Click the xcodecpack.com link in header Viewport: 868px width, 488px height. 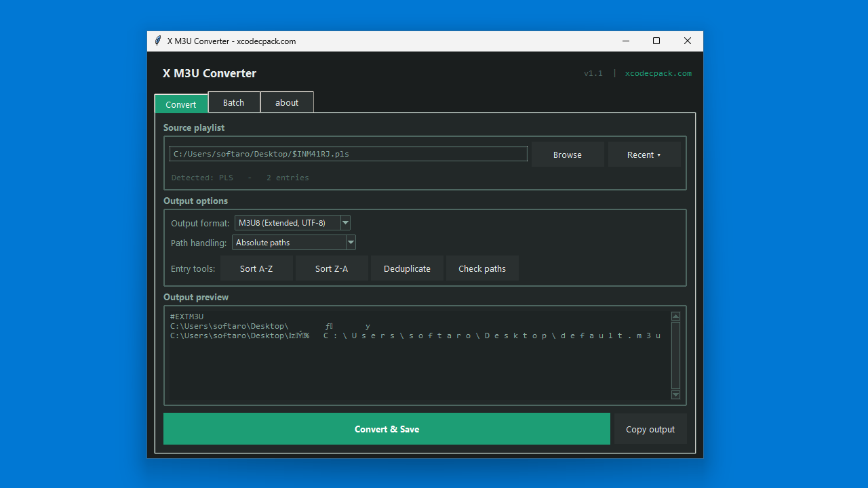click(658, 73)
